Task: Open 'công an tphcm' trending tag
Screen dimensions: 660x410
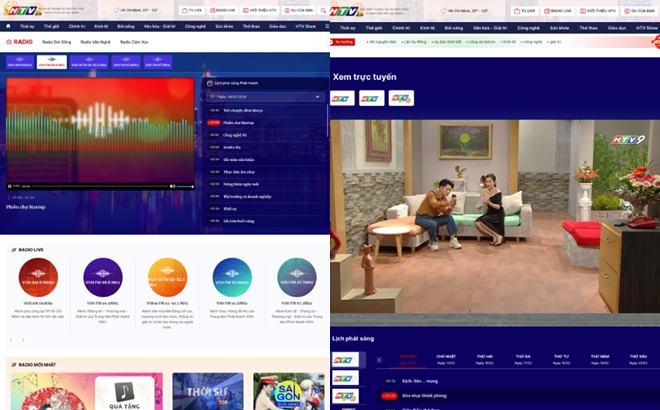Action: point(481,42)
